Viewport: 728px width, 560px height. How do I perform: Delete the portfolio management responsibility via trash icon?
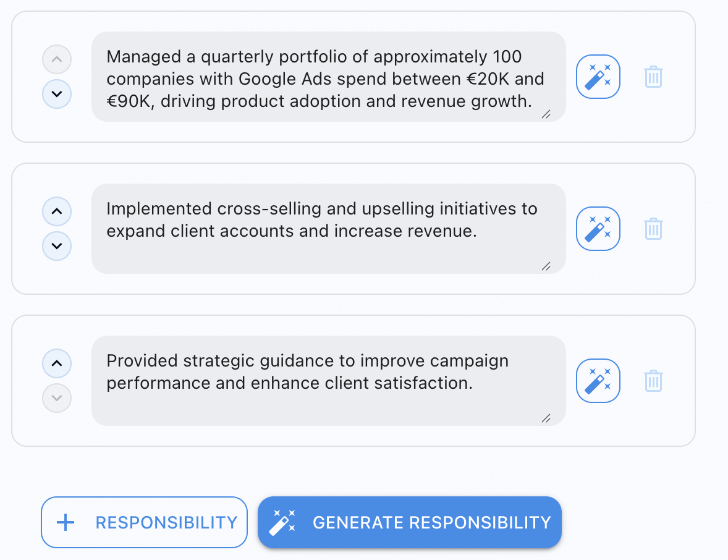click(654, 77)
